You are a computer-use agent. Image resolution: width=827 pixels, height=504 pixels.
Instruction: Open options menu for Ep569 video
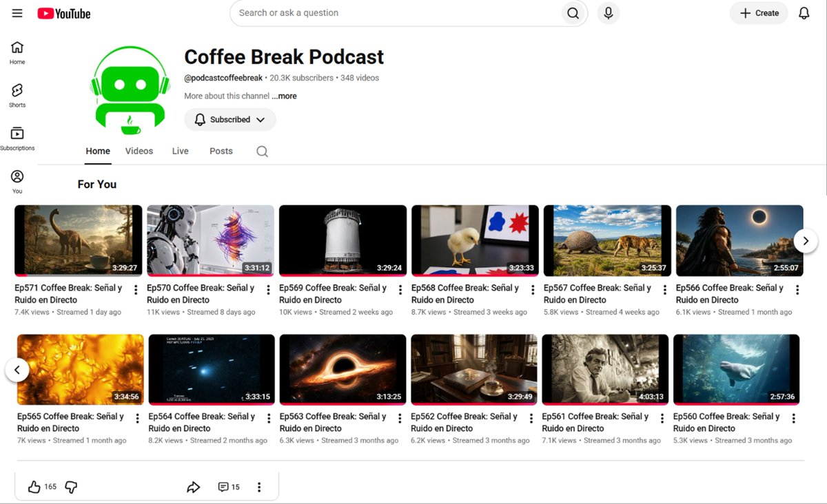click(x=400, y=290)
